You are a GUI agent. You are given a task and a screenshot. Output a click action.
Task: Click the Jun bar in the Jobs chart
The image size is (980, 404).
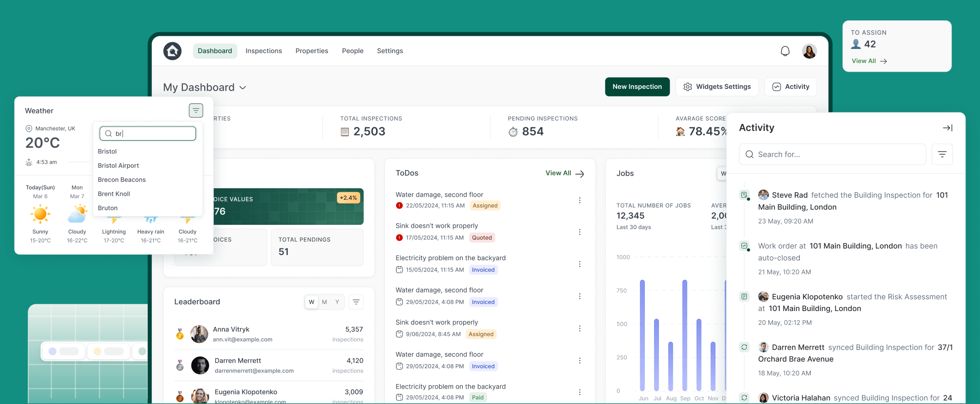[x=642, y=335]
